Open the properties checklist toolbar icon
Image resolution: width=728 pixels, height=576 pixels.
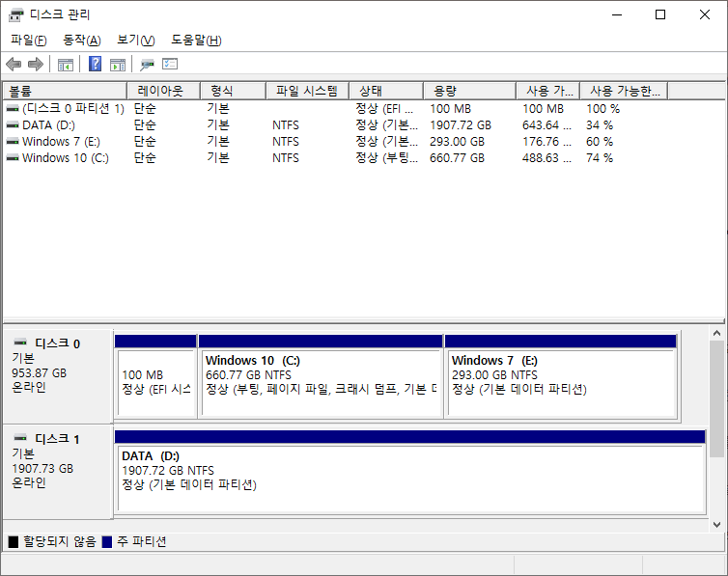coord(170,64)
